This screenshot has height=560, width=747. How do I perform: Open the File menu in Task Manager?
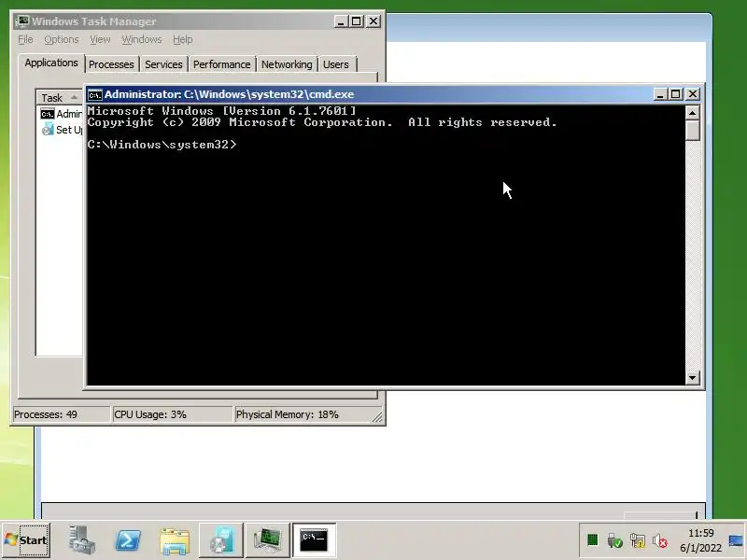click(x=25, y=39)
